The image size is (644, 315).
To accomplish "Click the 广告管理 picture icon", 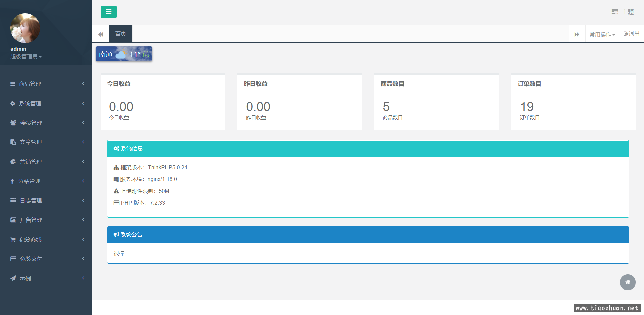I will tap(13, 220).
